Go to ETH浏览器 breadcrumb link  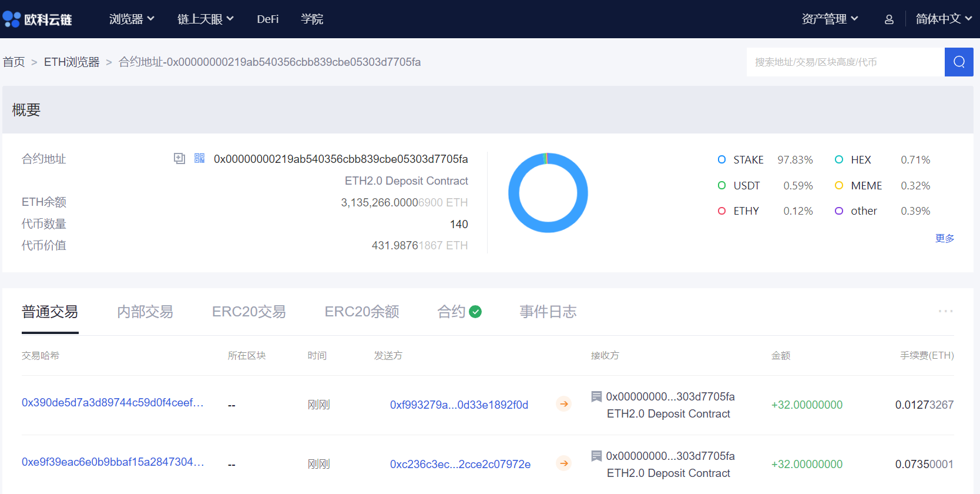[72, 62]
